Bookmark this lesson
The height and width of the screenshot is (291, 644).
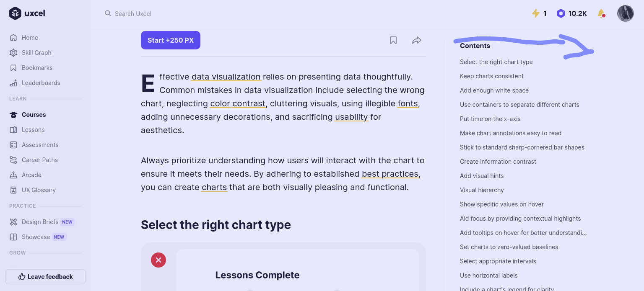[x=393, y=40]
